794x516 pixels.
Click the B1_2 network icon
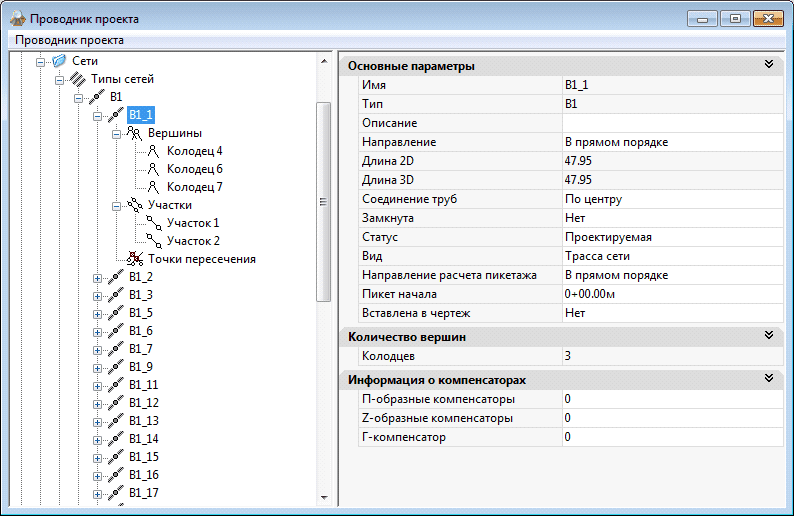(115, 277)
